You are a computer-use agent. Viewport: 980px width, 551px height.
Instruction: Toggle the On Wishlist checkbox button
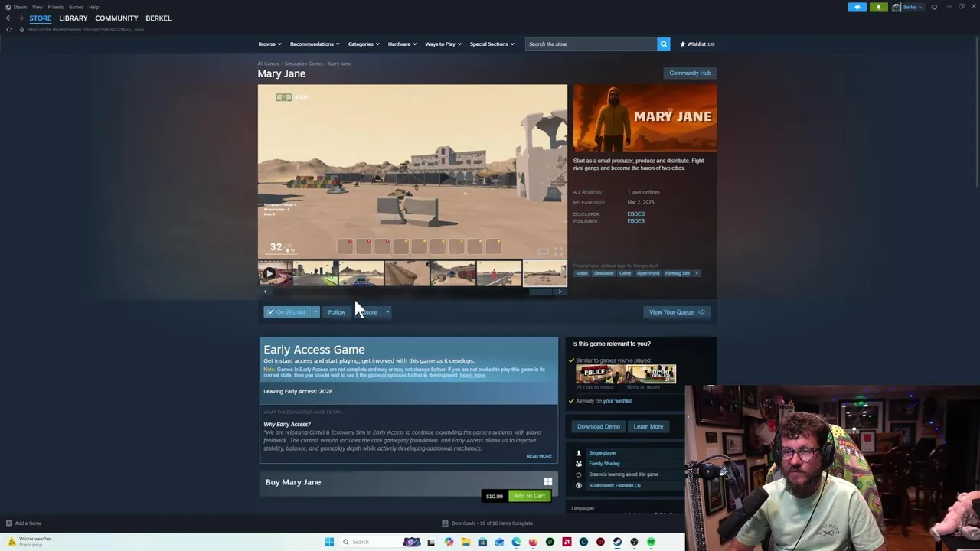[x=286, y=312]
